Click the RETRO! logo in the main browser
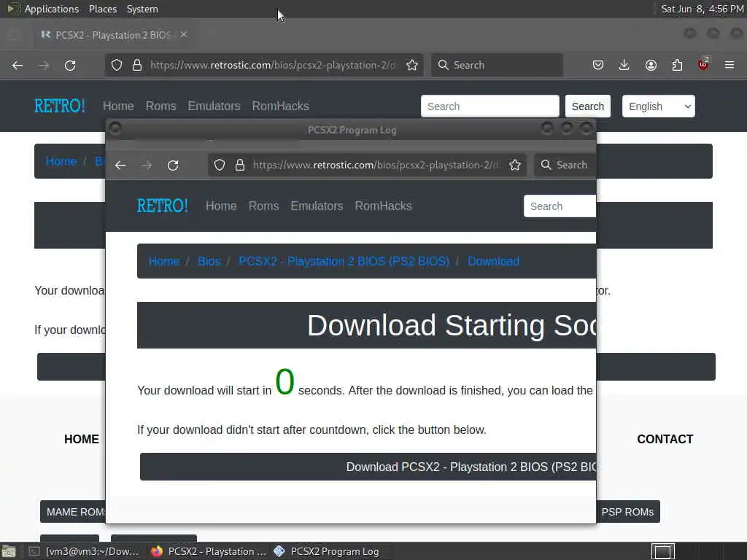Screen dimensions: 747x560 60,106
